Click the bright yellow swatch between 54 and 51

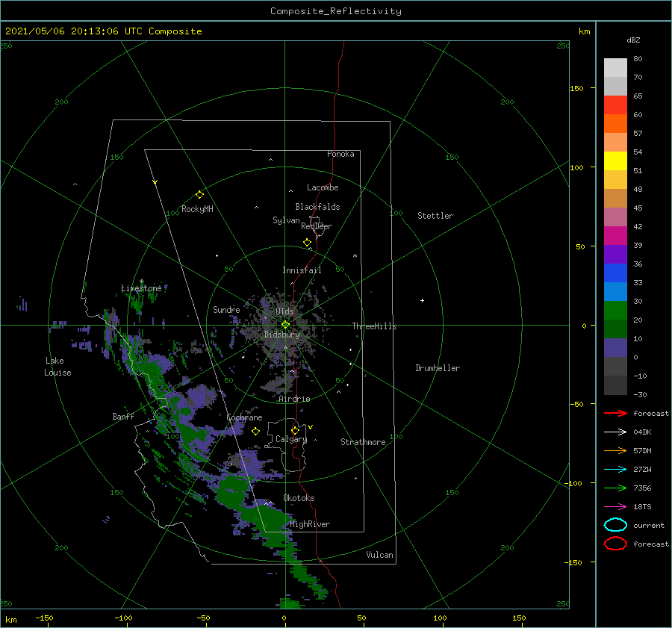615,161
